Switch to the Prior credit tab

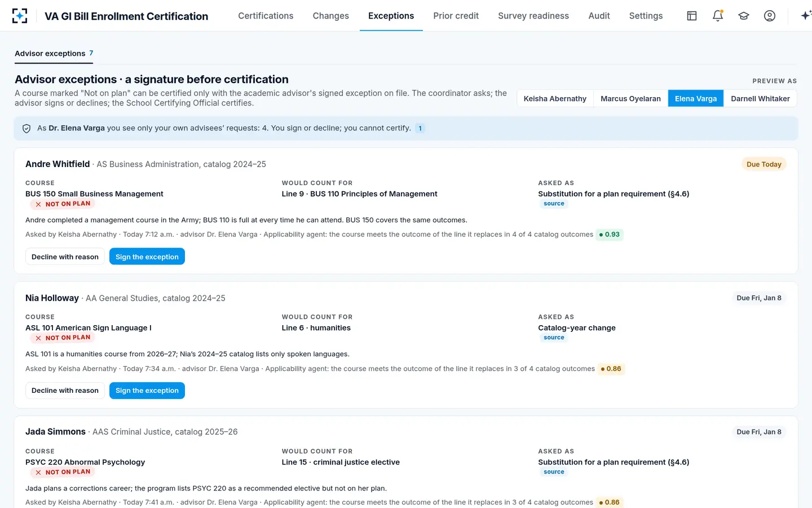point(456,16)
